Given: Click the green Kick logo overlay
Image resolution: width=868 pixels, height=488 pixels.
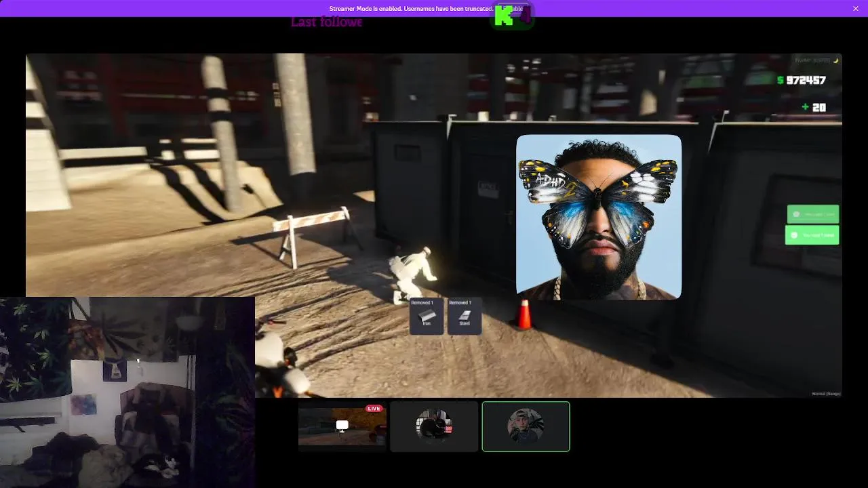Looking at the screenshot, I should click(512, 16).
